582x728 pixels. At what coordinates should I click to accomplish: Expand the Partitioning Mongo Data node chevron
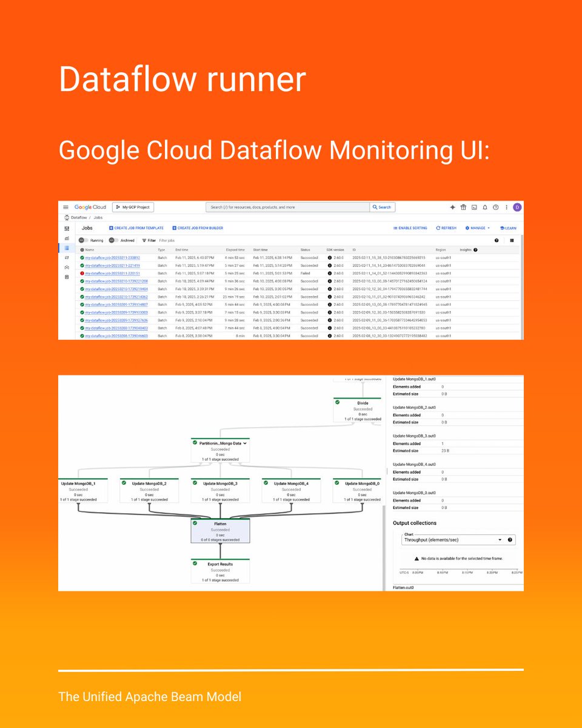246,443
